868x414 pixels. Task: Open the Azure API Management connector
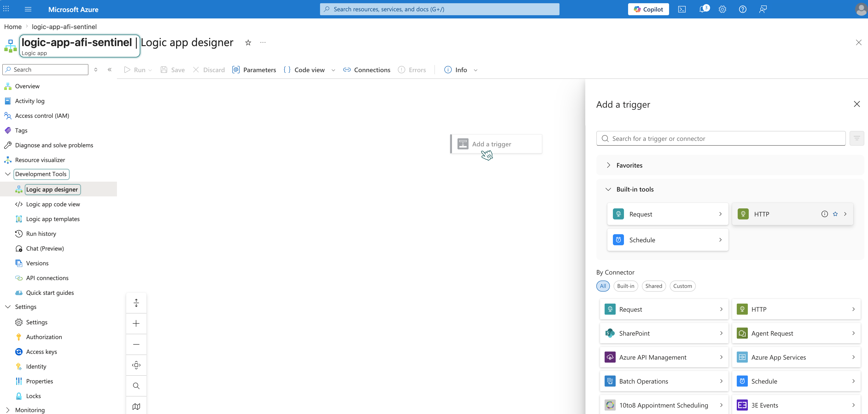click(664, 357)
